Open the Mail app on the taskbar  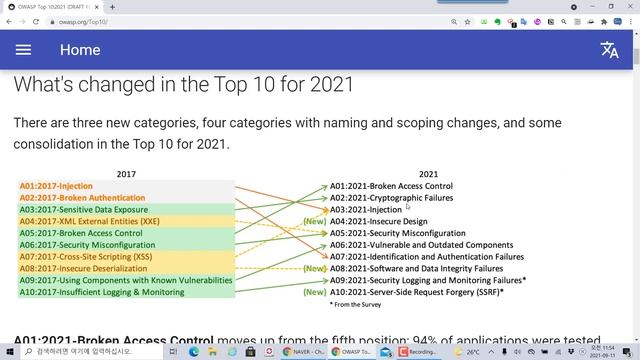385,351
